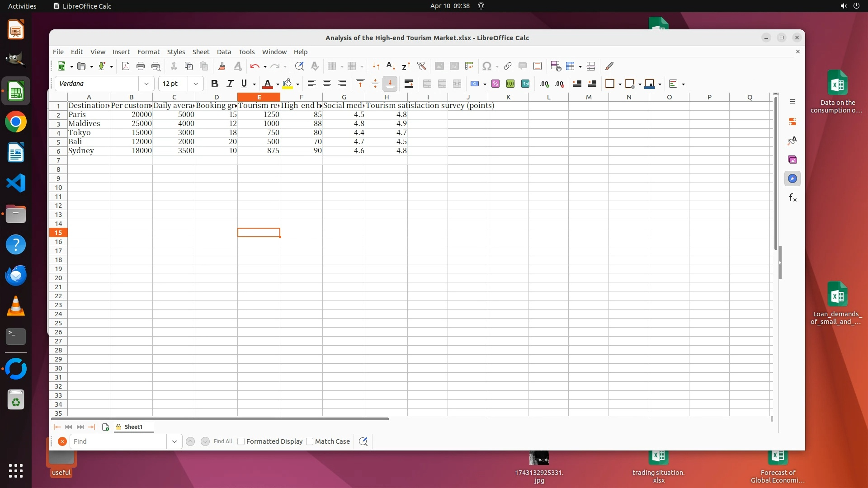Image resolution: width=868 pixels, height=488 pixels.
Task: Click column header E
Action: pos(259,97)
